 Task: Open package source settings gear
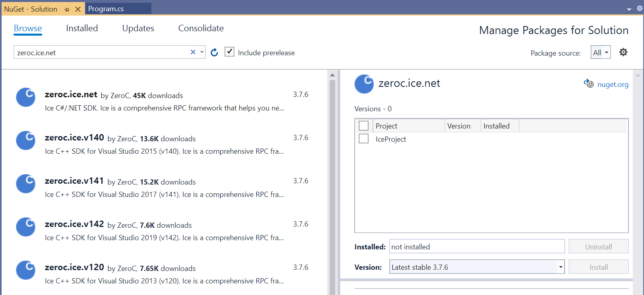623,52
